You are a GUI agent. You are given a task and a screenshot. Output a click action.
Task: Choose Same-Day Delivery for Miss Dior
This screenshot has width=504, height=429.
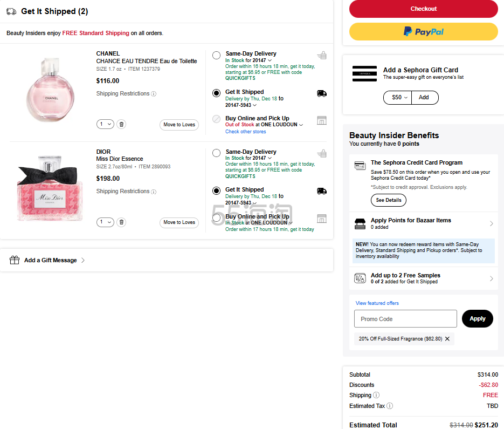(x=216, y=153)
